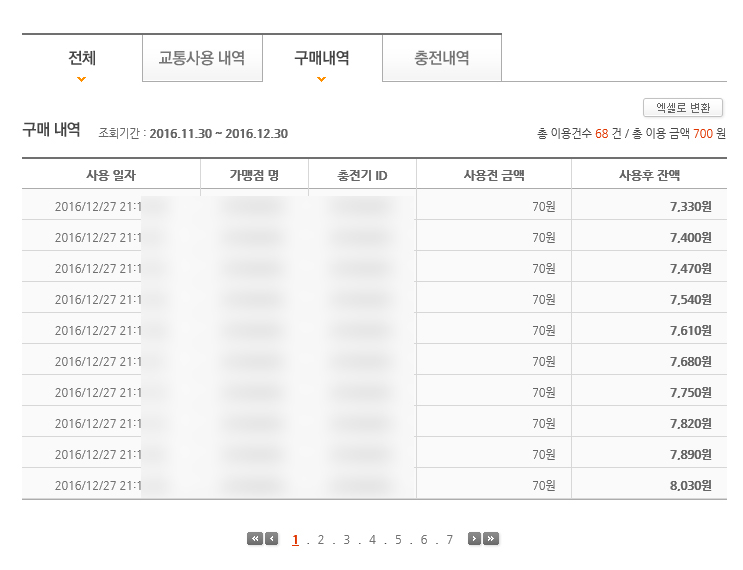The height and width of the screenshot is (570, 743).
Task: Click the 엑셀로 변환 button
Action: (x=683, y=108)
